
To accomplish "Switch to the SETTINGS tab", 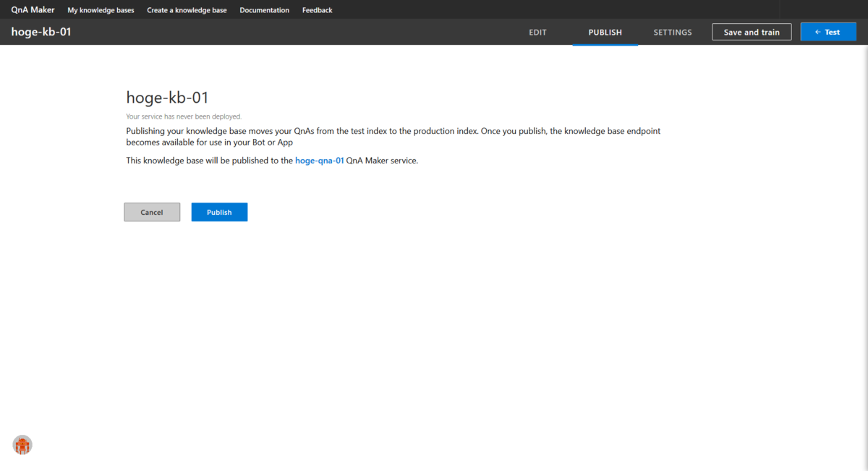I will tap(673, 33).
